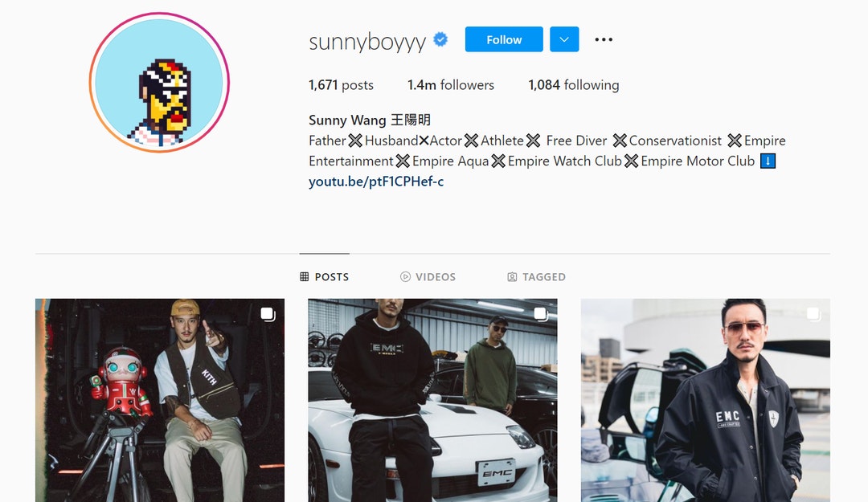Switch to the TAGGED tab
This screenshot has height=502, width=868.
[536, 277]
